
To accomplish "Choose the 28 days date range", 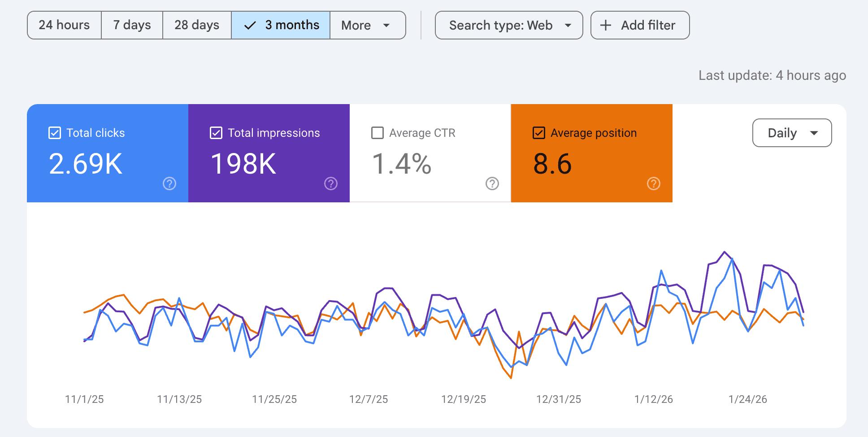I will (x=197, y=25).
